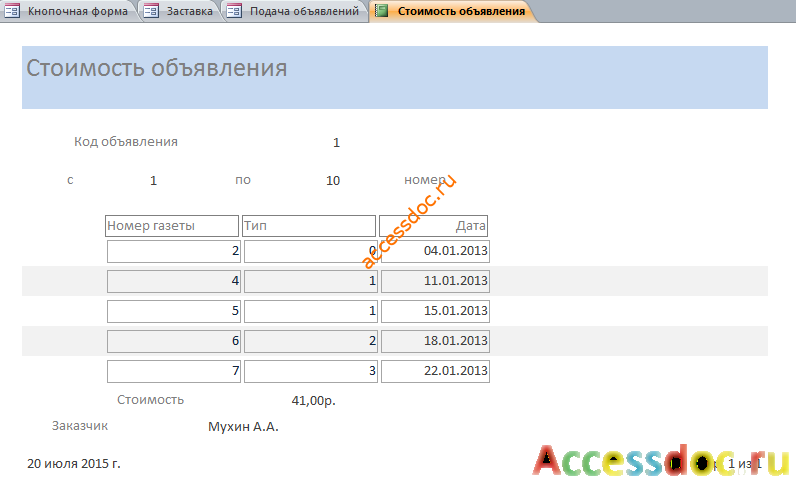This screenshot has width=796, height=482.
Task: Click the report title Стоимость объявления
Action: (x=156, y=68)
